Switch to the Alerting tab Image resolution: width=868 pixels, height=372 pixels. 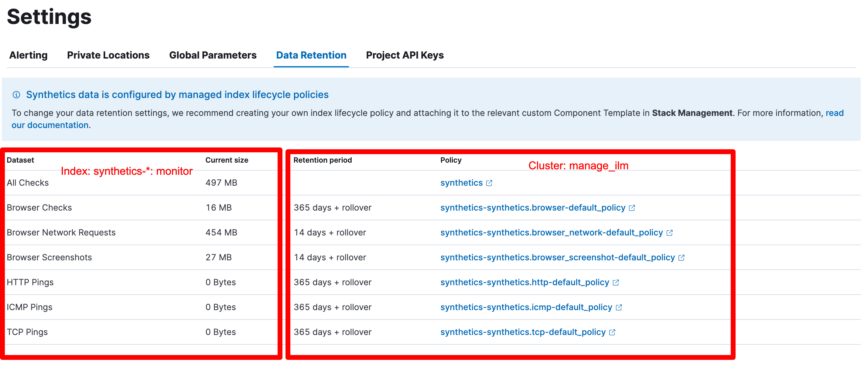click(x=28, y=55)
